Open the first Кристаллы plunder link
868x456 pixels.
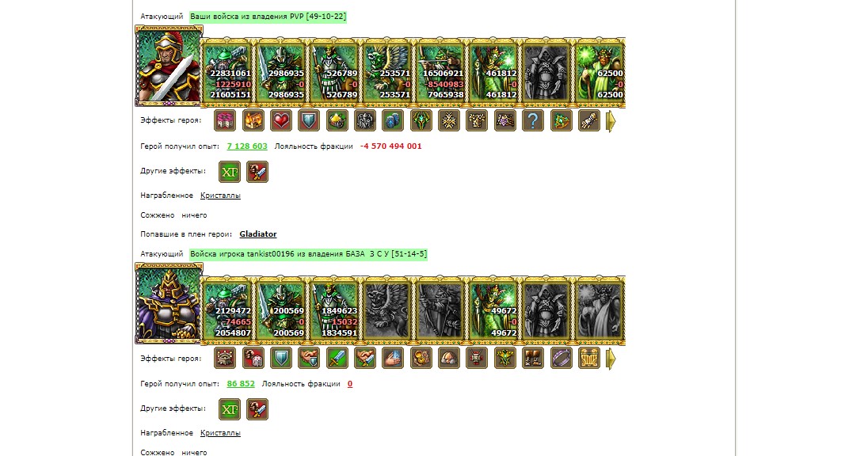pos(220,196)
